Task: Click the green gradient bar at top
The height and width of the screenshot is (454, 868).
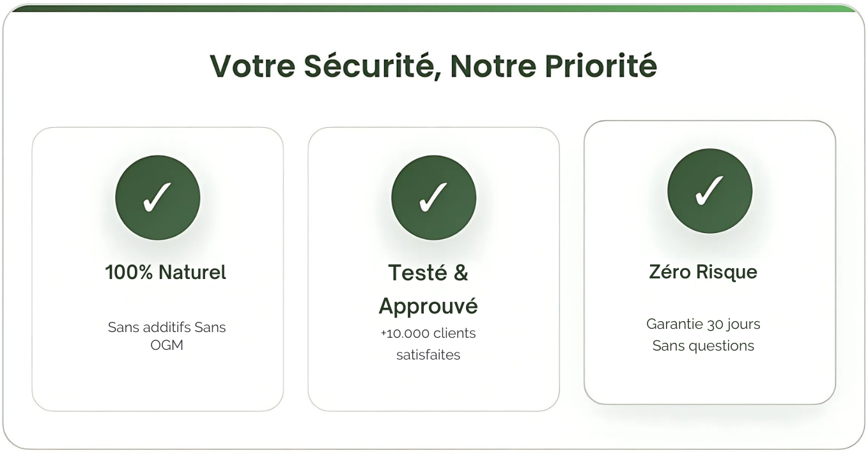Action: tap(433, 8)
